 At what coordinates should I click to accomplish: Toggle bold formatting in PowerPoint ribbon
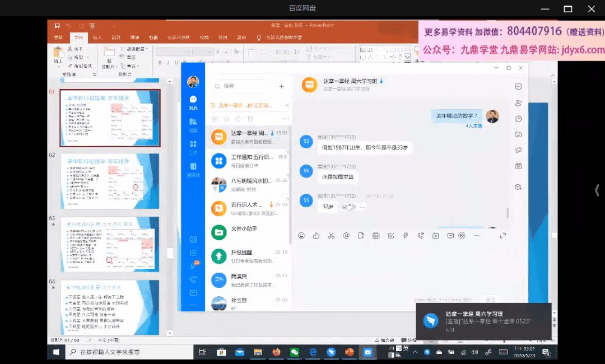point(161,62)
